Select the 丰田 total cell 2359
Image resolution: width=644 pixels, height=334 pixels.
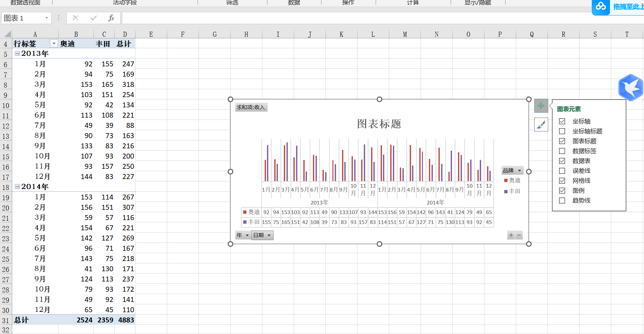coord(104,320)
